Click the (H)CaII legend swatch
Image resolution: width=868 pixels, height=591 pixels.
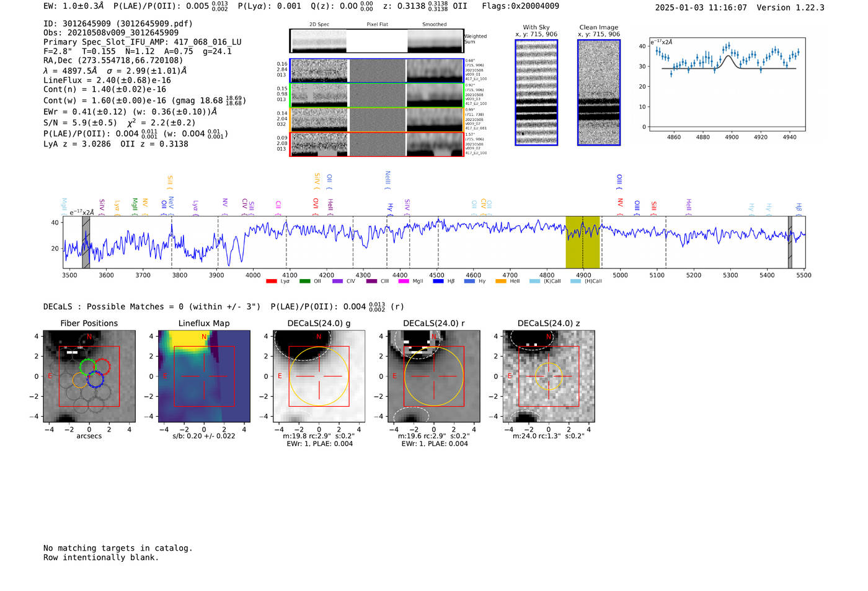575,282
